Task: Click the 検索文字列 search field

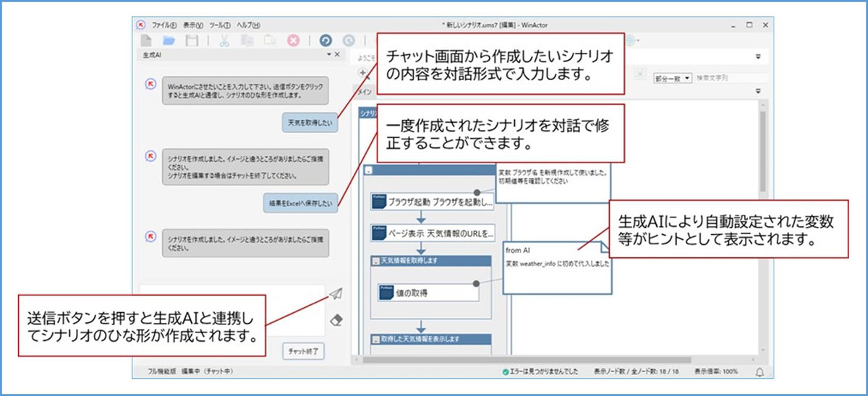Action: 731,77
